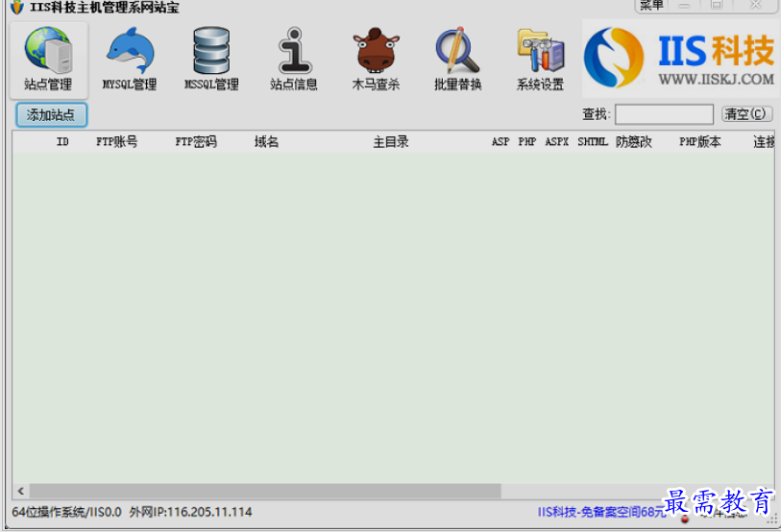This screenshot has width=781, height=532.
Task: Click the 64位操作系统/IIS0.0 status text
Action: (66, 512)
